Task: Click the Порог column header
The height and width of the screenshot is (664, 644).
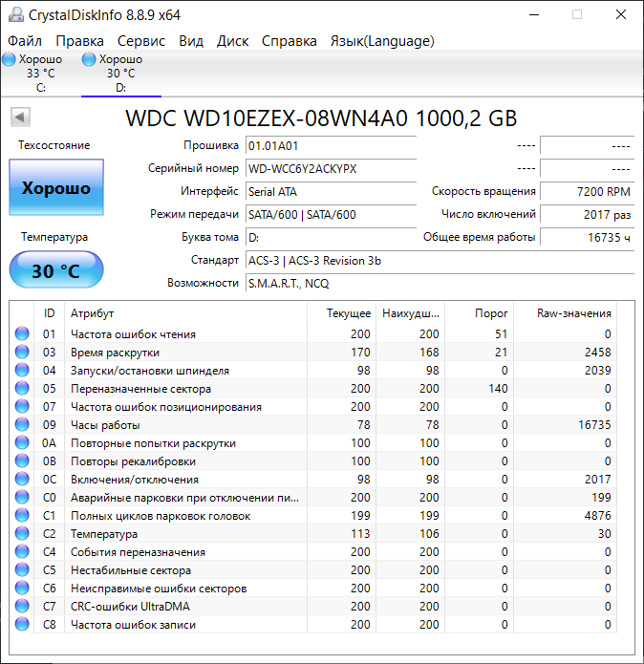Action: tap(479, 313)
